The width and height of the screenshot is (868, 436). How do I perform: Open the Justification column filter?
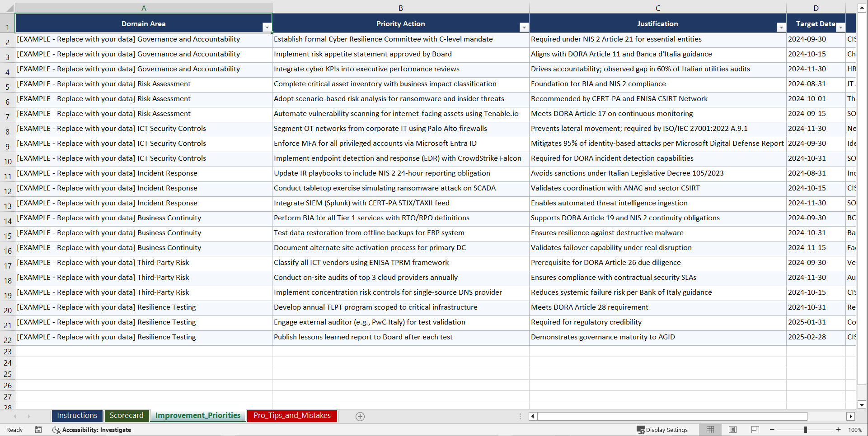(781, 27)
